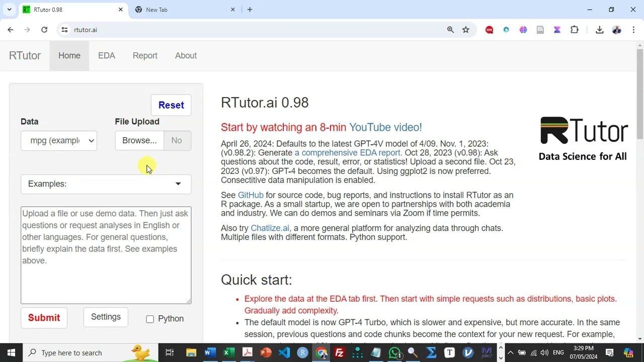Viewport: 644px width, 362px height.
Task: Open FileZilla from the taskbar
Action: (340, 352)
